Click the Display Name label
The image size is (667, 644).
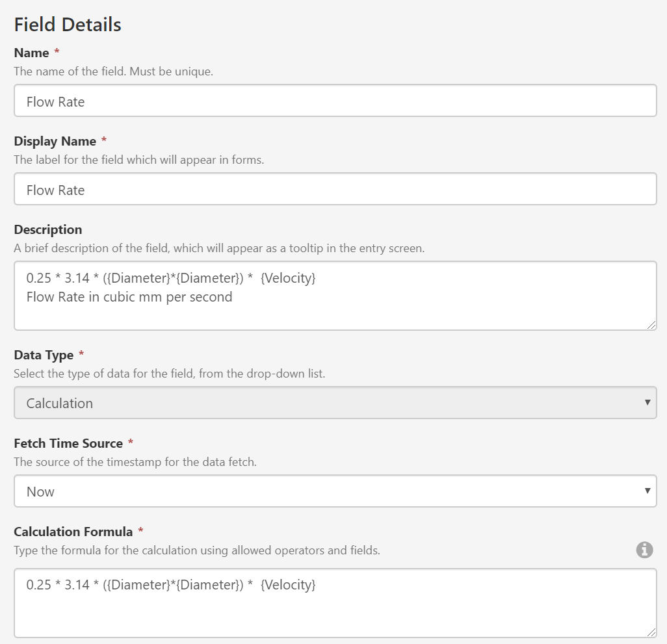pyautogui.click(x=55, y=141)
